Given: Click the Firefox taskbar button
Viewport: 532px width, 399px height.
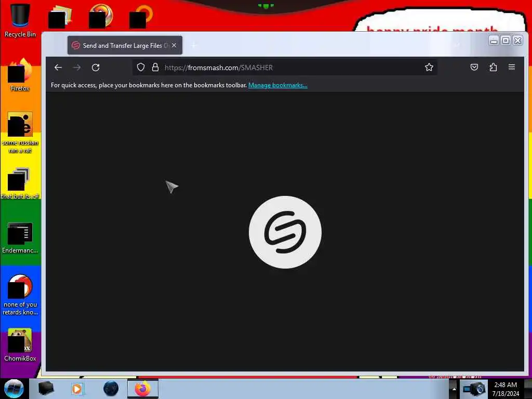Looking at the screenshot, I should pos(143,389).
